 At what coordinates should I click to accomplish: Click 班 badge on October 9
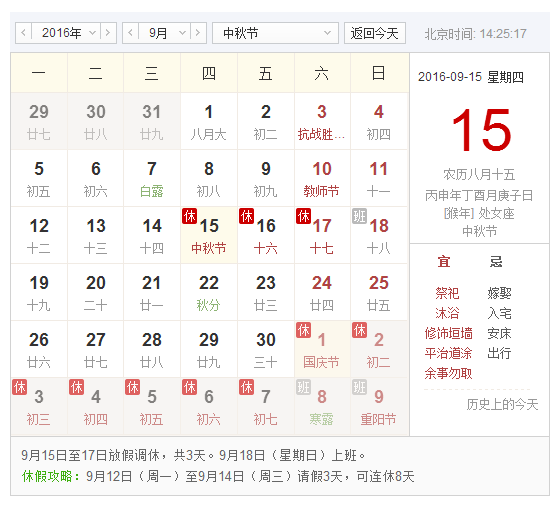[x=359, y=387]
